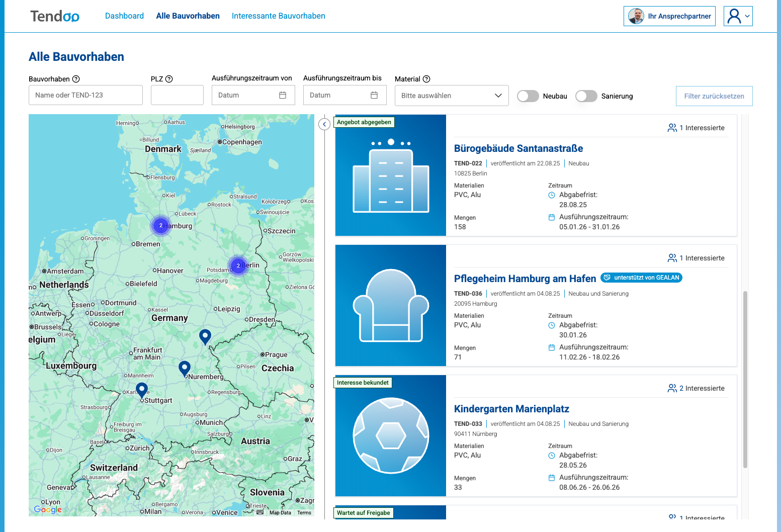Select the map pin near Nuremberg
The height and width of the screenshot is (532, 781).
pyautogui.click(x=185, y=368)
